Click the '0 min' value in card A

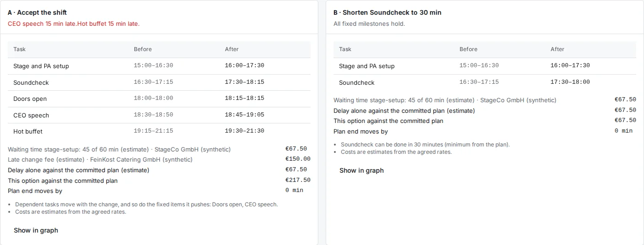[294, 190]
